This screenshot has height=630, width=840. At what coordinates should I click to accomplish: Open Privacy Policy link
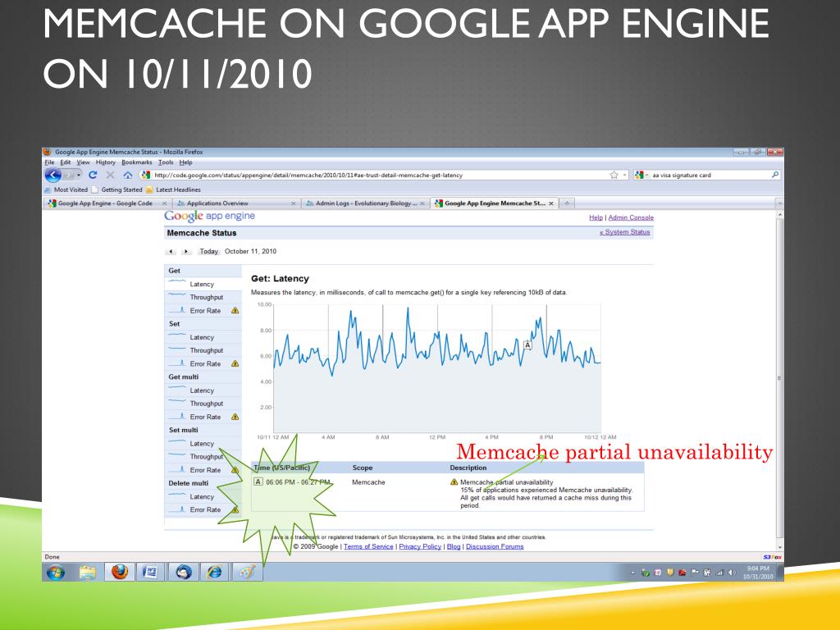pyautogui.click(x=420, y=546)
